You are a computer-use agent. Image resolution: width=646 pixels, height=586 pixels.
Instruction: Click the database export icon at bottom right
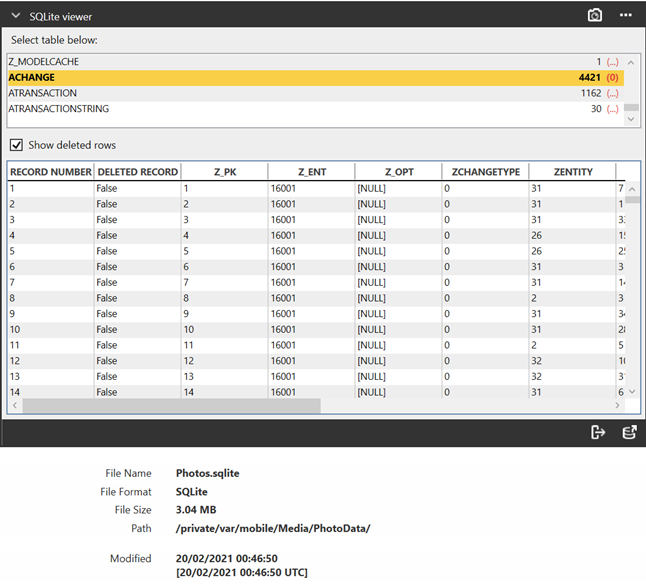coord(629,432)
